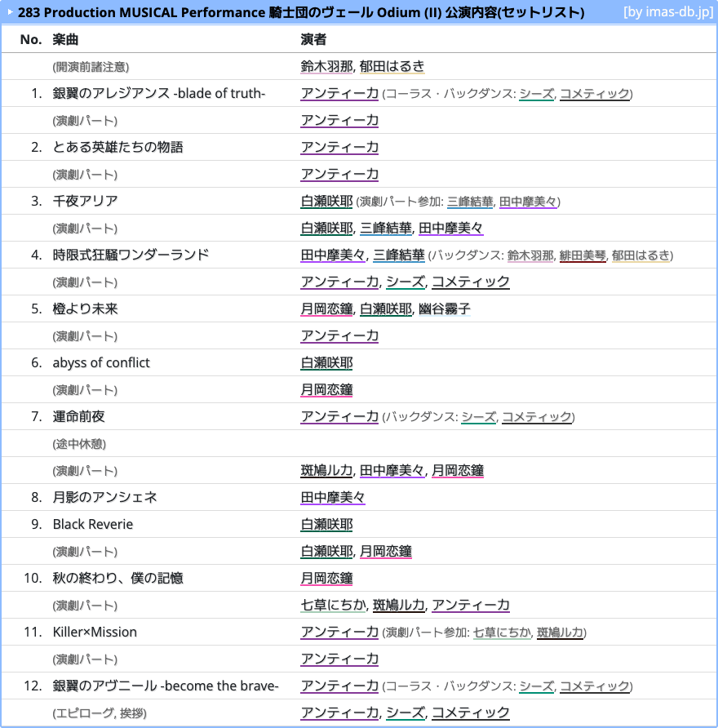Open アンティーカ link in the 銀翼のアヴニール row
718x728 pixels.
(x=339, y=686)
